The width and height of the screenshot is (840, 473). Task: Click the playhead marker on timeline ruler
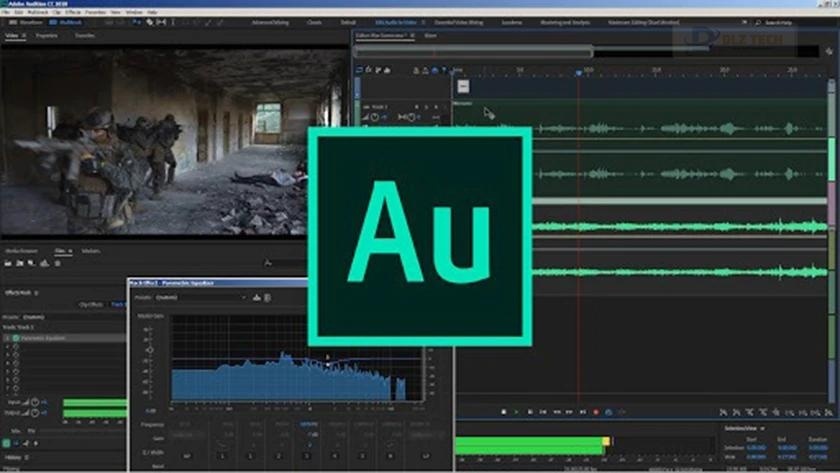579,72
